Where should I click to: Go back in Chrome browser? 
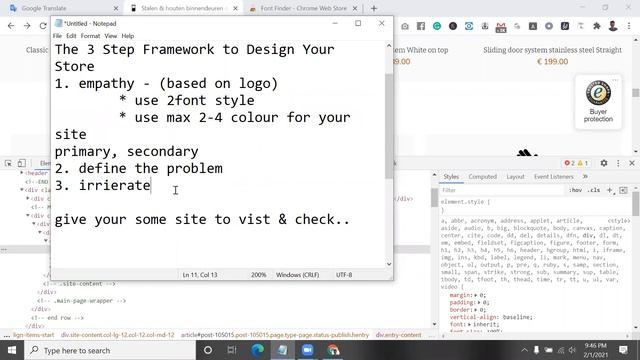[x=11, y=26]
